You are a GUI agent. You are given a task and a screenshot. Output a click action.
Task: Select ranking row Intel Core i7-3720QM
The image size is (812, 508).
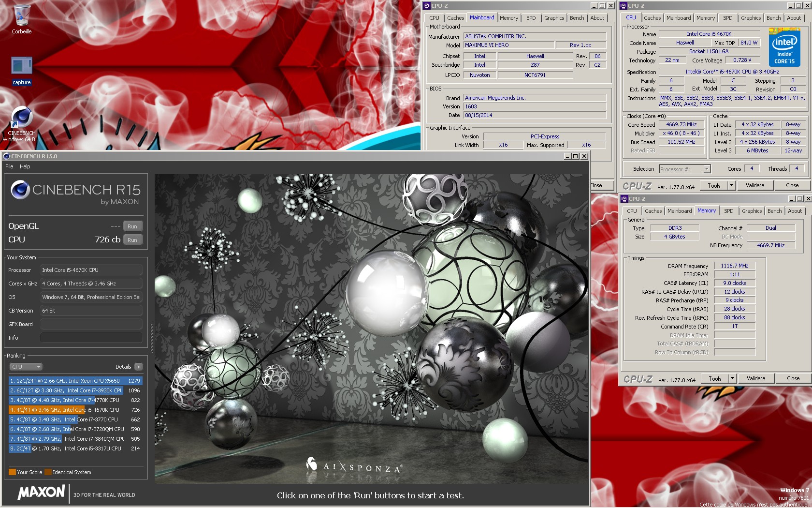75,429
